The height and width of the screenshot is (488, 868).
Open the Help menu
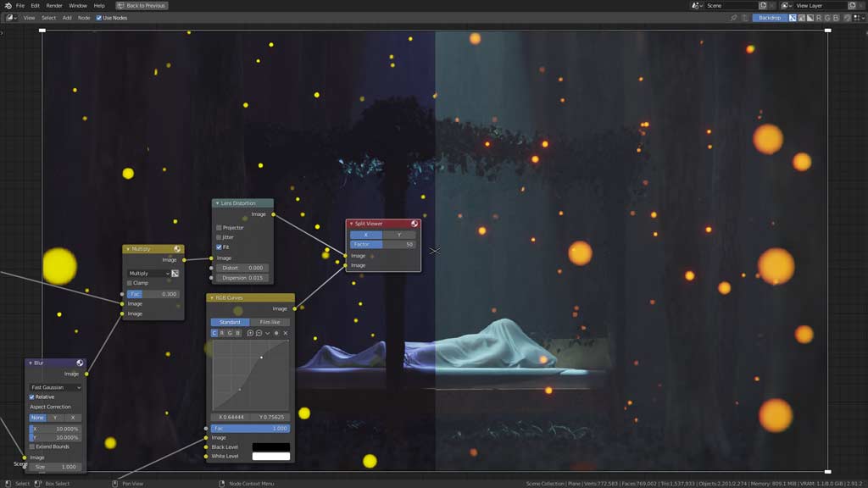point(99,6)
